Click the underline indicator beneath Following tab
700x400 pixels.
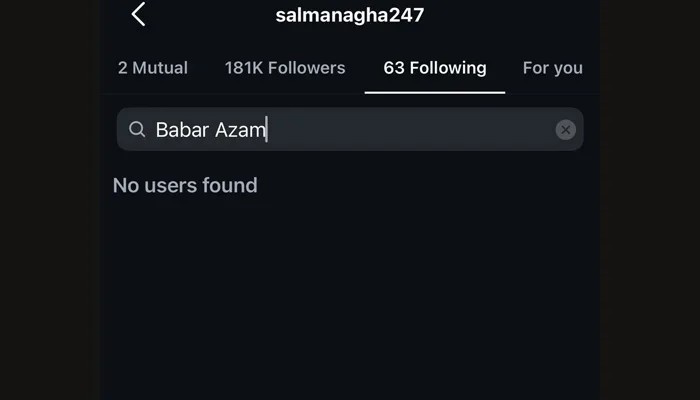[435, 92]
